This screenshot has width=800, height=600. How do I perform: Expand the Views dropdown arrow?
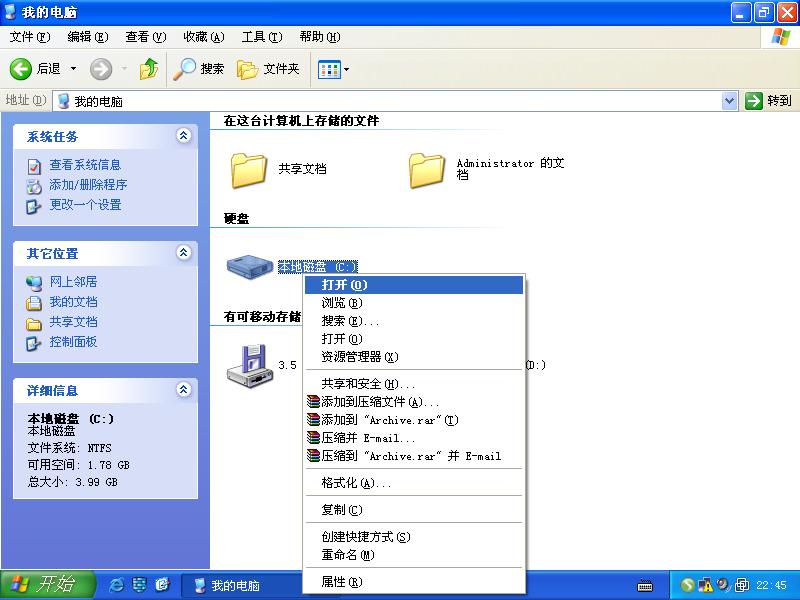pos(346,69)
